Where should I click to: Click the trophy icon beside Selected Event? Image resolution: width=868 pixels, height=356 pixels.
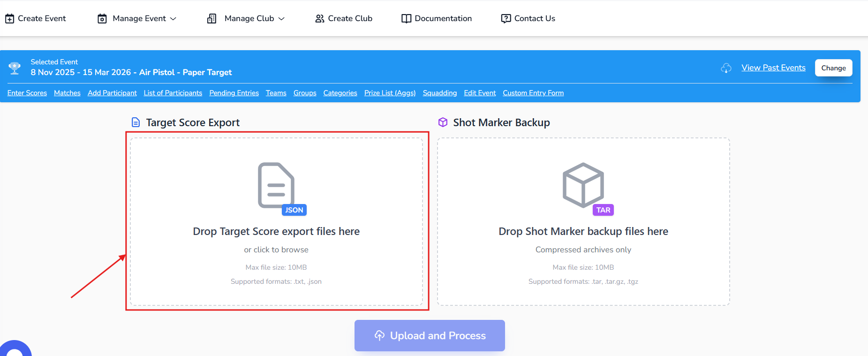[x=15, y=68]
